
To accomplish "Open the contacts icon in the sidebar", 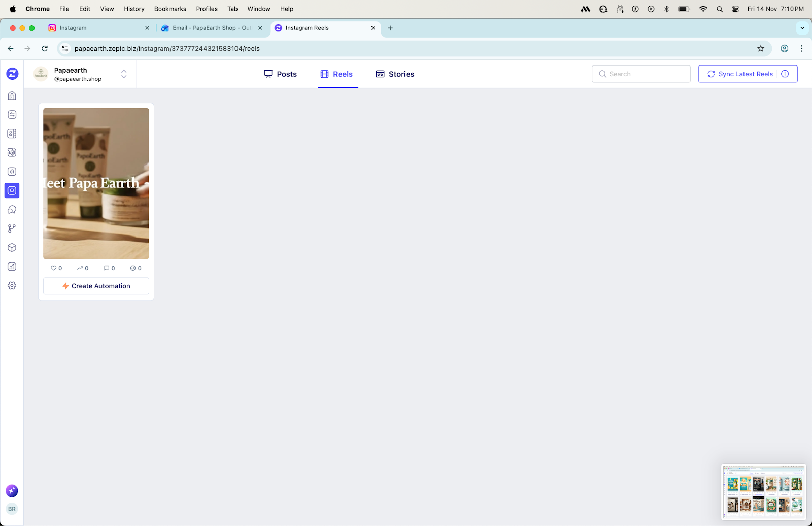I will pos(12,134).
